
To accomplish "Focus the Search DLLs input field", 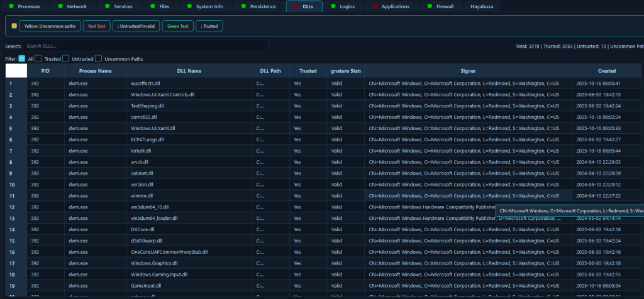I will (145, 46).
